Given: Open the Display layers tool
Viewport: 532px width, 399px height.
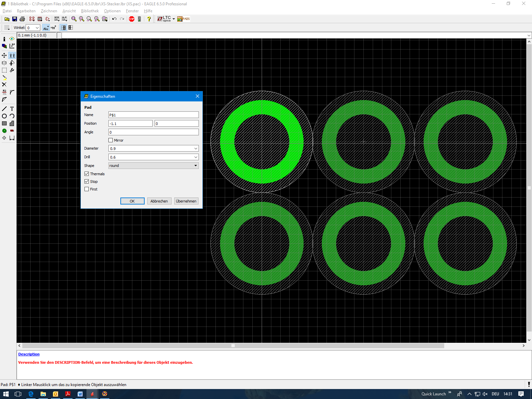Looking at the screenshot, I should pos(4,46).
